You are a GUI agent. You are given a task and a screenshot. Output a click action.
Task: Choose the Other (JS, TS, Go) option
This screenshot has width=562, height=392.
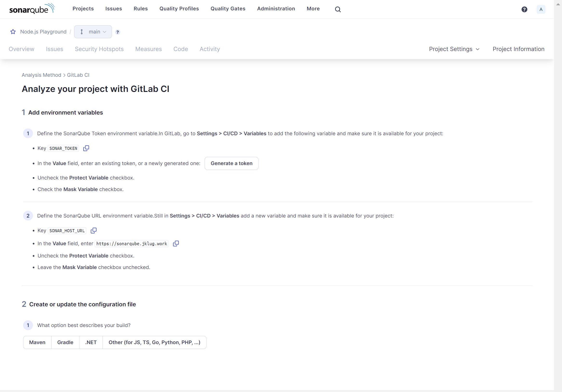[x=154, y=342]
